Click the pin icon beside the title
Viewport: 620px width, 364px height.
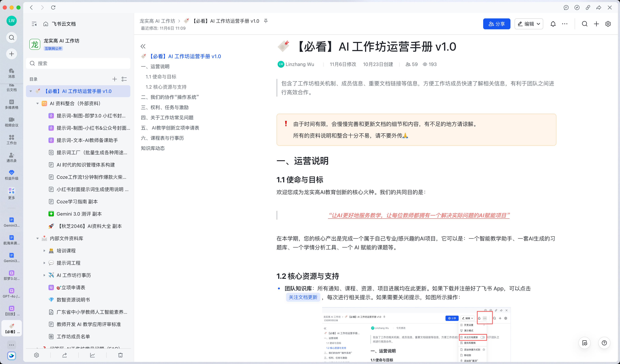point(266,21)
